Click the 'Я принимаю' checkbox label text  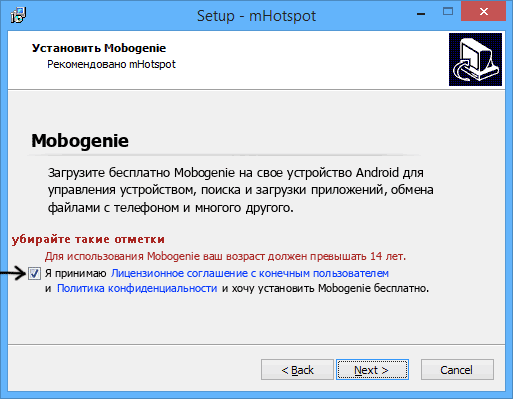point(76,273)
